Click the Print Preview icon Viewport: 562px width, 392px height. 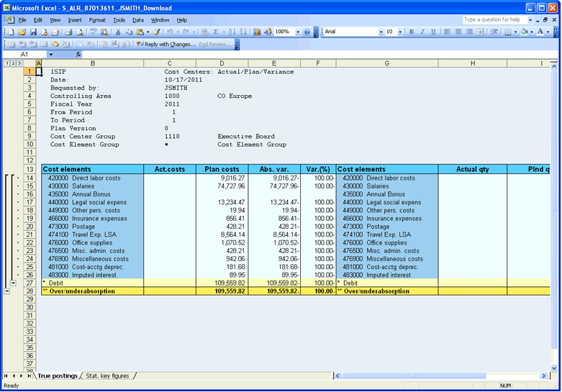point(78,32)
